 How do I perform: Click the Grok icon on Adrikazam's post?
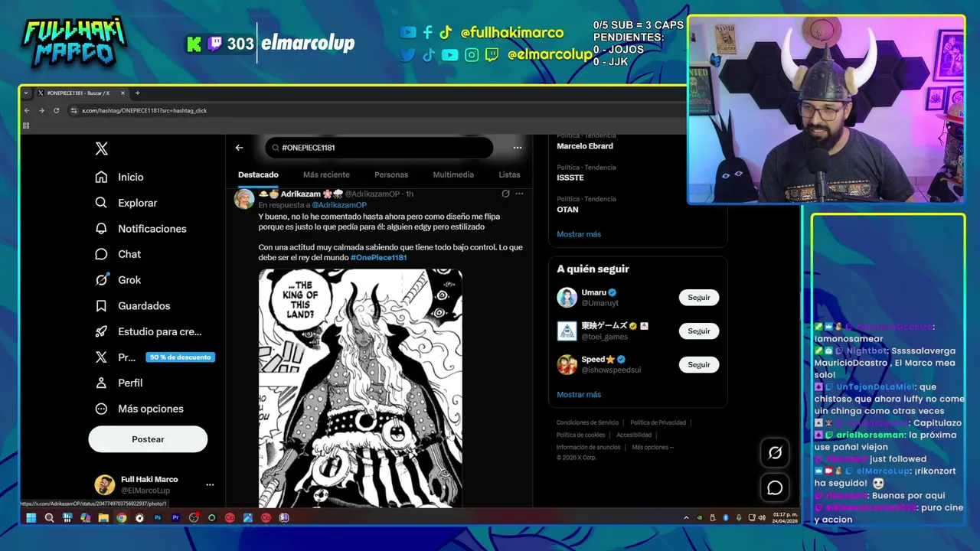505,194
